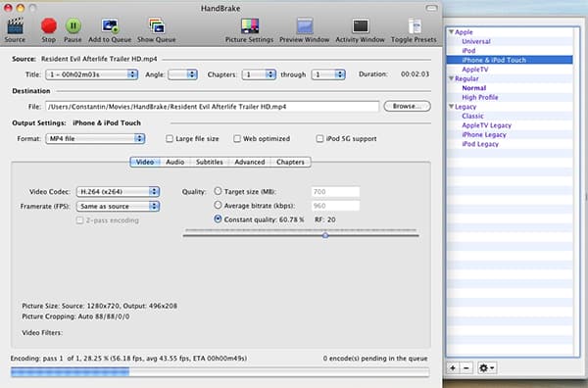588x388 pixels.
Task: Click the constant quality slider handle
Action: pyautogui.click(x=325, y=235)
